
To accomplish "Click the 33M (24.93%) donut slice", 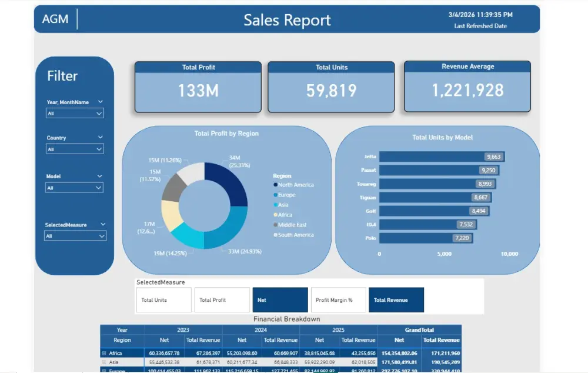I will point(229,229).
